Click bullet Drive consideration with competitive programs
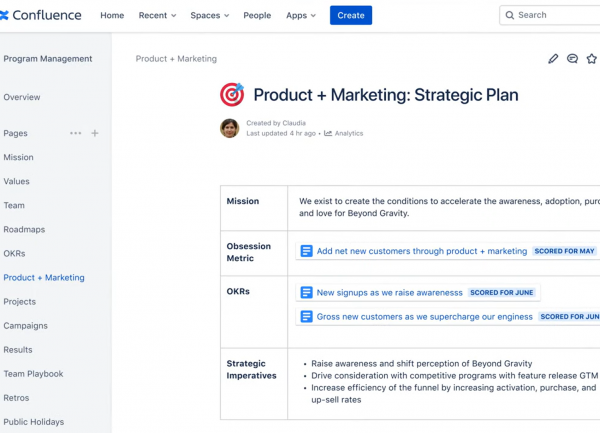600x433 pixels. [455, 376]
